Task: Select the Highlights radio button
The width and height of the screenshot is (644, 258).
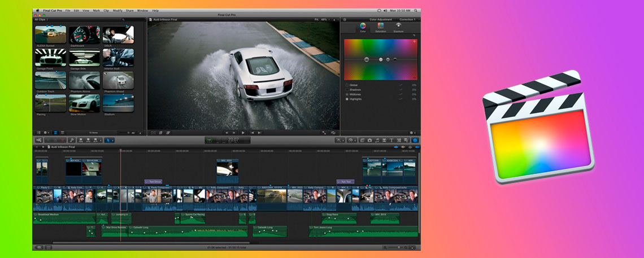Action: click(x=347, y=99)
